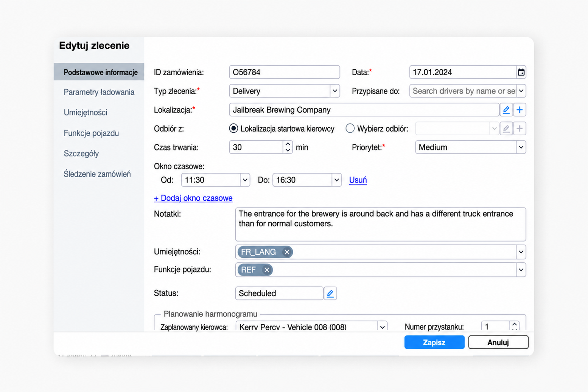Screen dimensions: 588x392
Task: Open Funkcje pojazdu sidebar section
Action: [91, 133]
